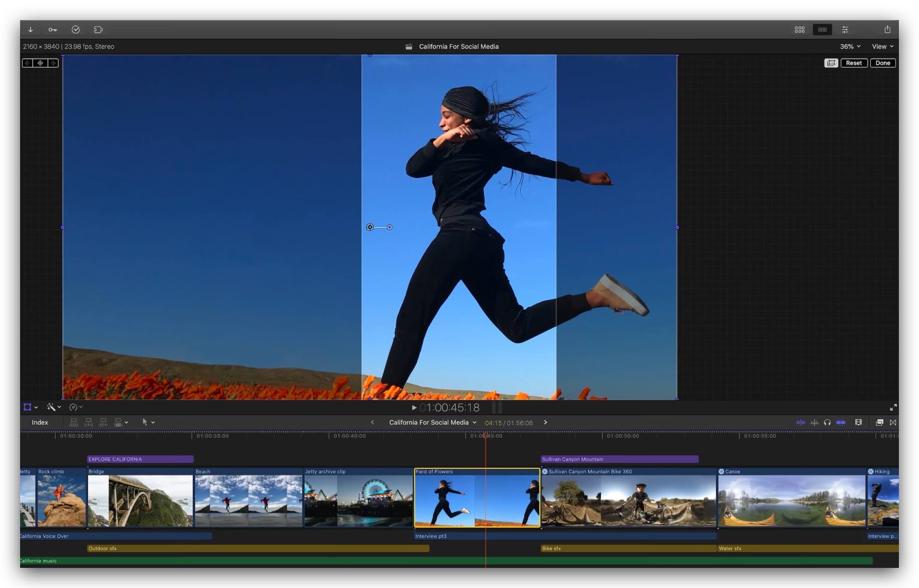Screen dimensions: 919x588
Task: Toggle video and audio skimming
Action: [801, 422]
